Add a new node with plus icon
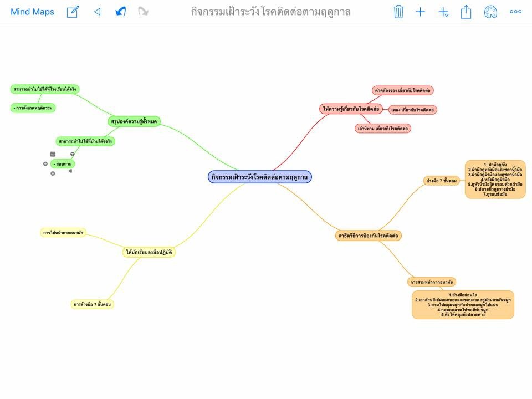532x399 pixels. click(x=421, y=12)
